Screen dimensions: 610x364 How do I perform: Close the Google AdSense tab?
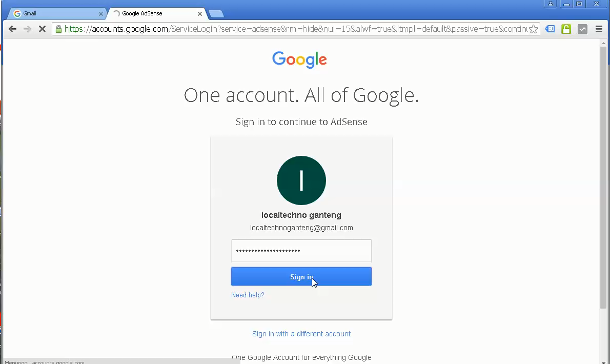click(x=199, y=14)
